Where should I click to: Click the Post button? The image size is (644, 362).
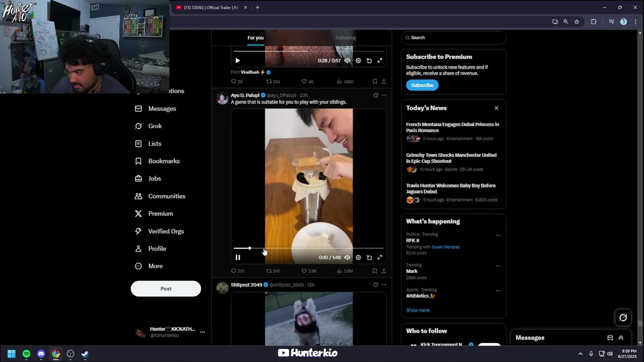[x=166, y=289]
